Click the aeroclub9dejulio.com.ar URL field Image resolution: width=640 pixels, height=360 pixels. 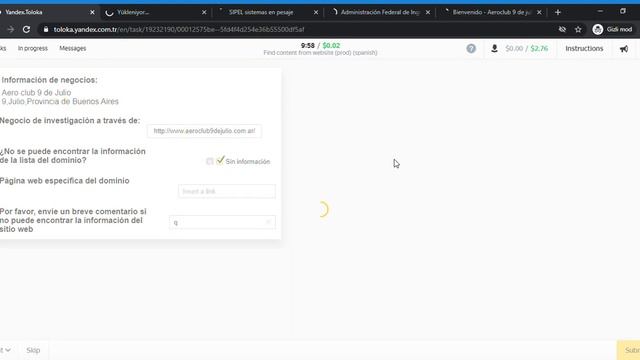click(x=204, y=131)
